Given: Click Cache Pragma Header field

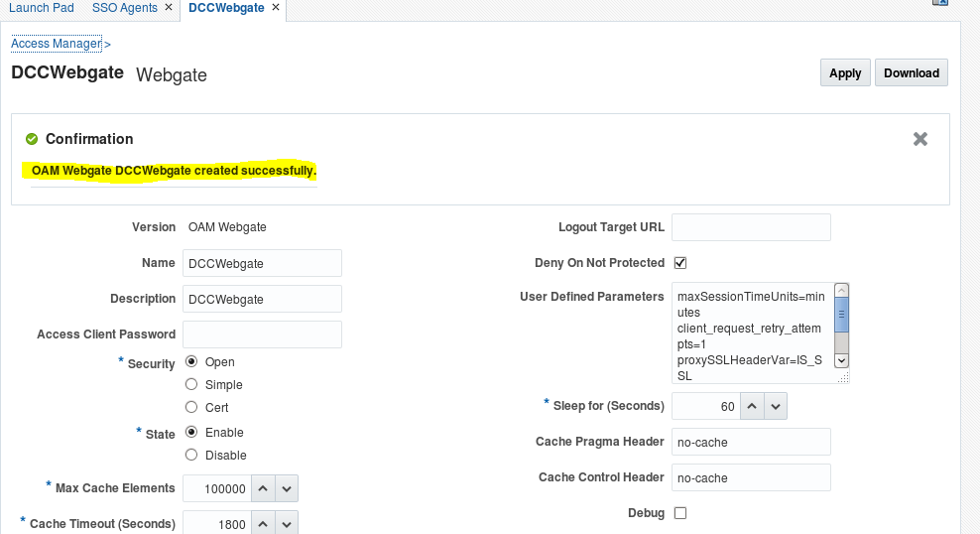Looking at the screenshot, I should point(751,442).
